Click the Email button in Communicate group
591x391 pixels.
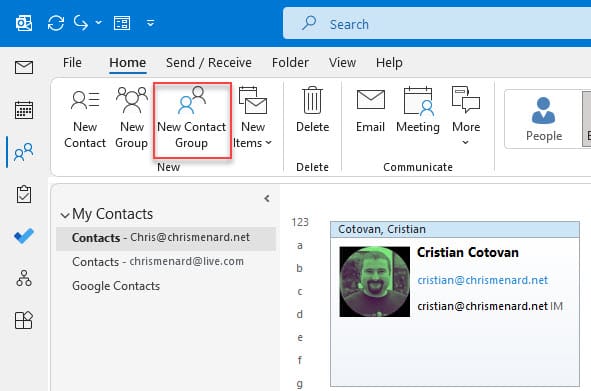(x=371, y=110)
